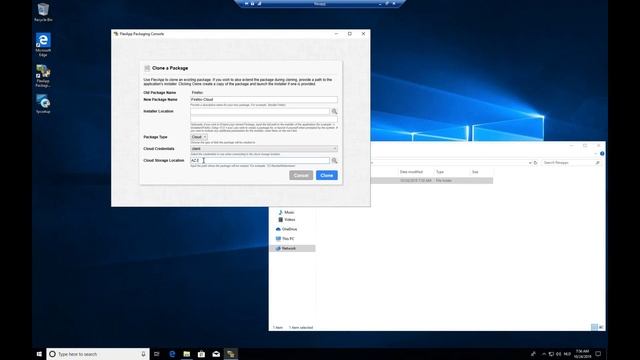Viewport: 640px width, 360px height.
Task: Open the Windows Start menu
Action: point(39,354)
